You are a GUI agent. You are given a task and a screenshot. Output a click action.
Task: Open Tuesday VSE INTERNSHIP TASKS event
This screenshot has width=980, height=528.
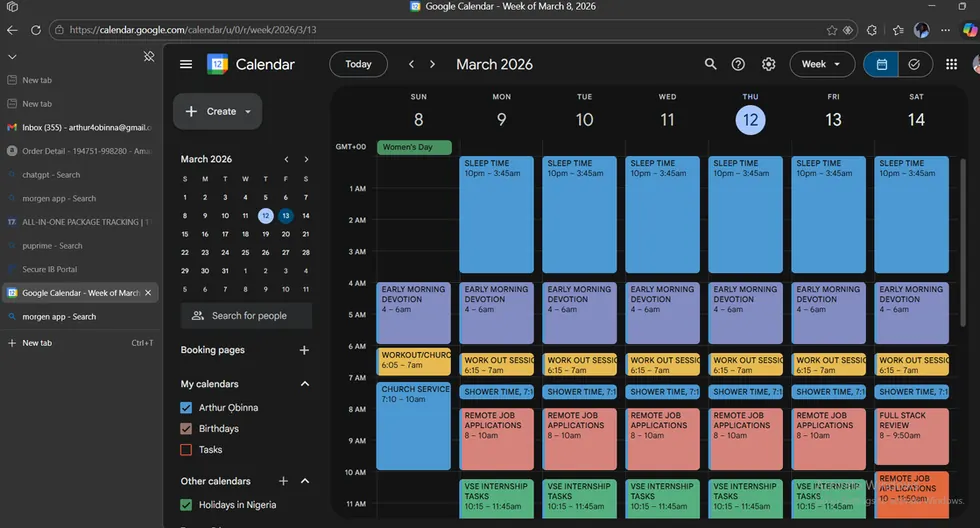(579, 499)
